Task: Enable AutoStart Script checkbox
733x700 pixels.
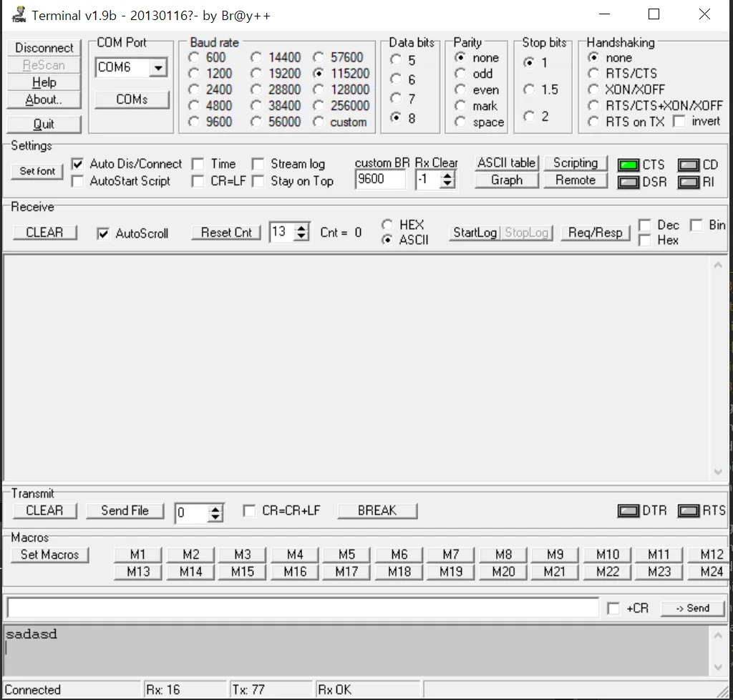Action: [77, 181]
